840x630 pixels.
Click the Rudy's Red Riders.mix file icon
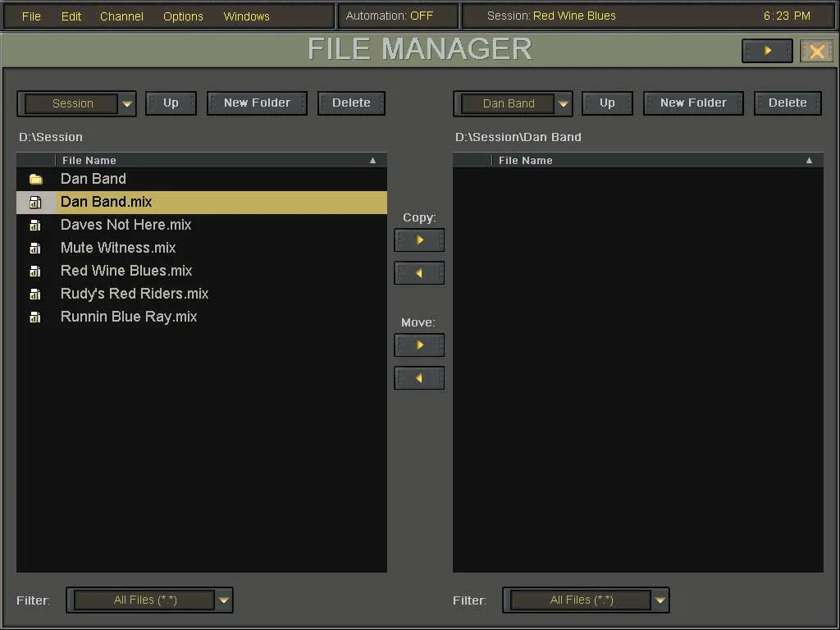click(x=35, y=294)
